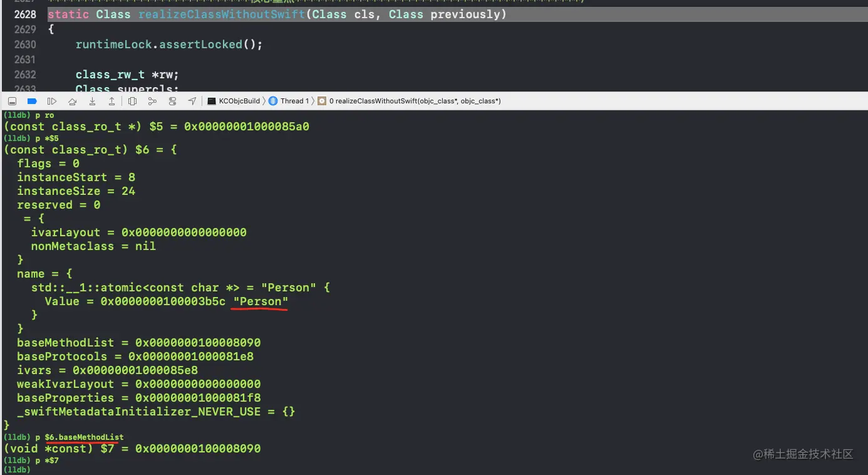Click line number 2630 in the gutter
The width and height of the screenshot is (868, 475).
[x=24, y=44]
